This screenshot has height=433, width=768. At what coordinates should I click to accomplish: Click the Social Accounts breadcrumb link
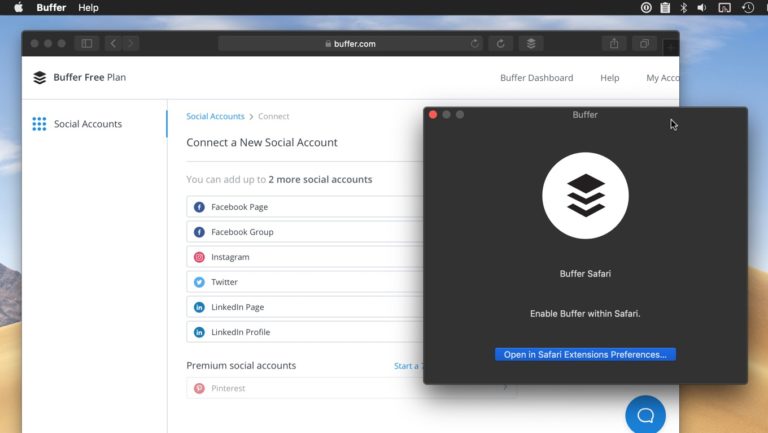pos(215,117)
